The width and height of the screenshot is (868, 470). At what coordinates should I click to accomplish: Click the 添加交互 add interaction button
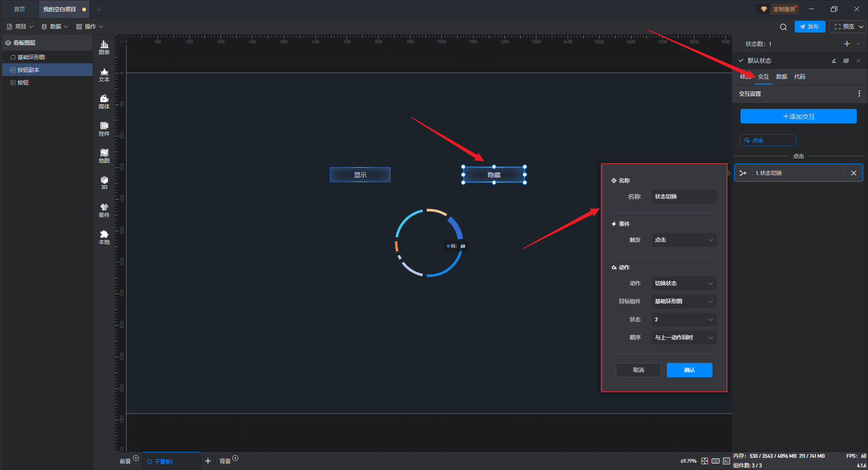[798, 117]
